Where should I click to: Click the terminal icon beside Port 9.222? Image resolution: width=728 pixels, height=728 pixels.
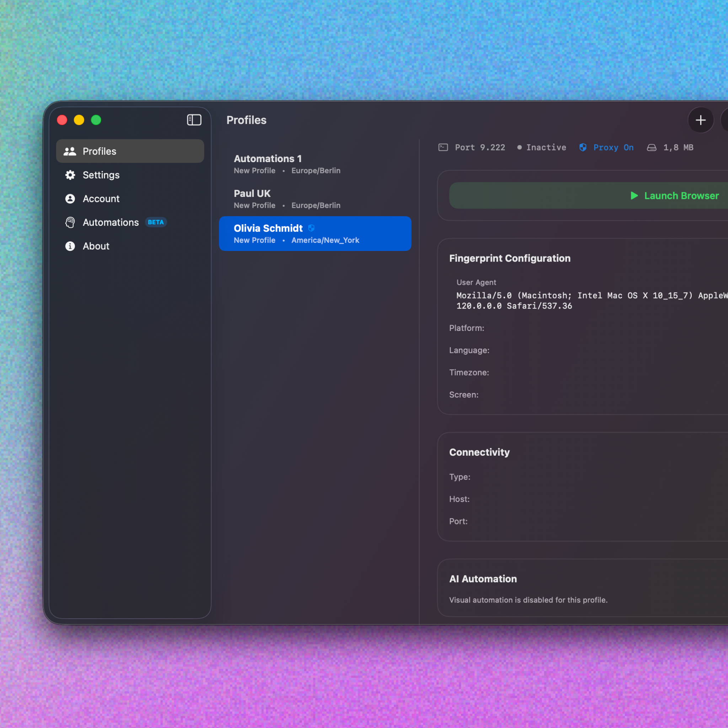[443, 147]
